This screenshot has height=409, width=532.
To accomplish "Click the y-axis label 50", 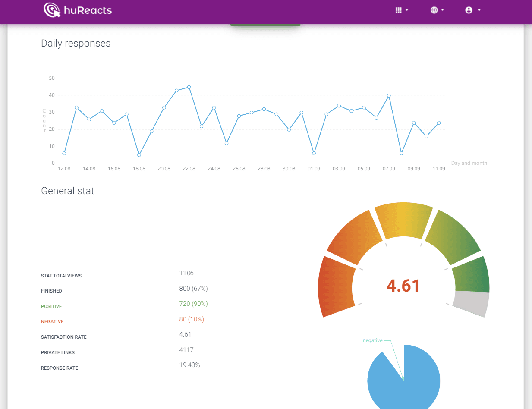I will tap(52, 79).
